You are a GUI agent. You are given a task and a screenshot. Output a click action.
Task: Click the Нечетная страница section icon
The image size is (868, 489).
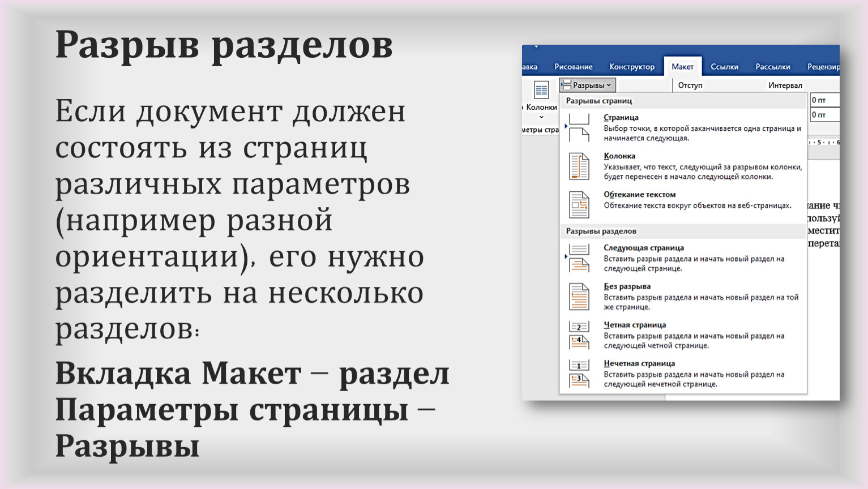(579, 373)
